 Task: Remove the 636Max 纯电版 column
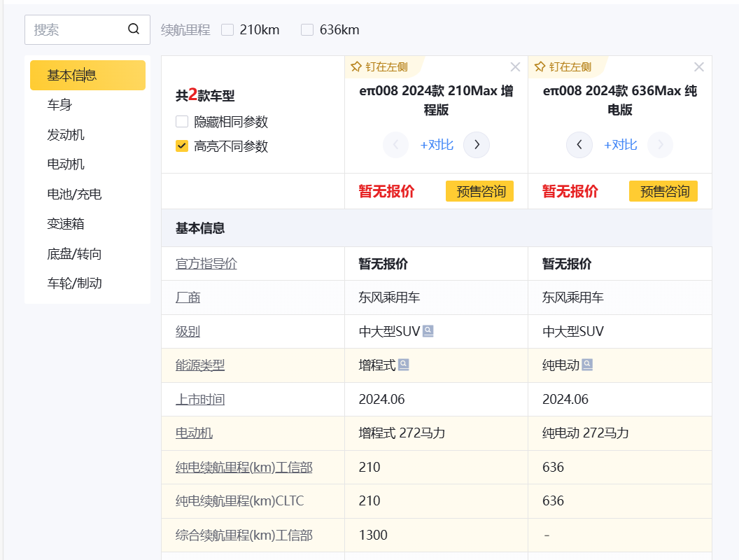point(698,67)
